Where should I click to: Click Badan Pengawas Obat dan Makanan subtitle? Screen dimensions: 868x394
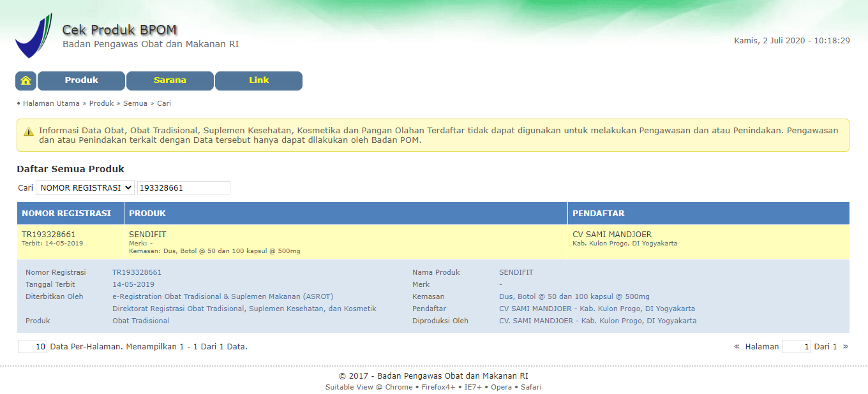(x=151, y=44)
